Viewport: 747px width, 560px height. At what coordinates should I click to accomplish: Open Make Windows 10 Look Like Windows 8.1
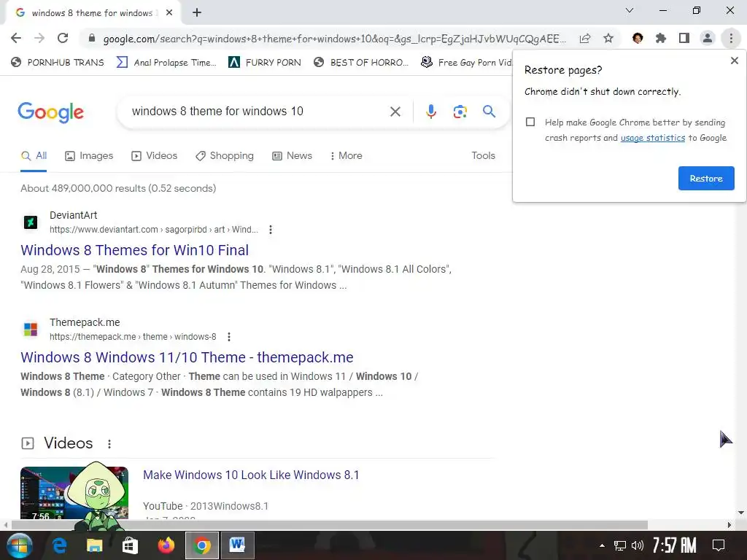(x=251, y=475)
